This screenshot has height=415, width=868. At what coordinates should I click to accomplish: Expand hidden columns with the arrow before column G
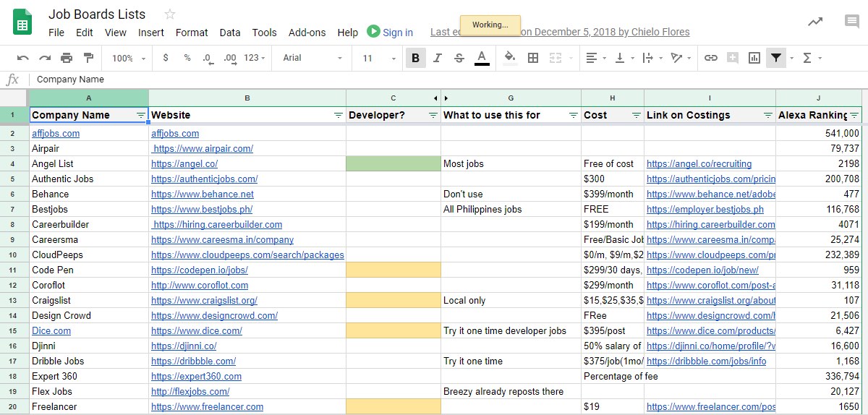(x=446, y=98)
